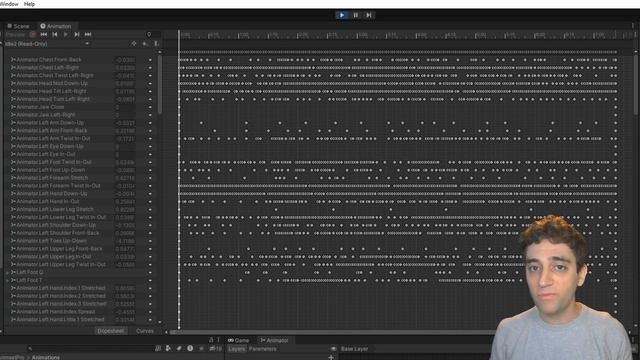The image size is (640, 360).
Task: Click Jaw Left-Right value field
Action: click(x=125, y=115)
